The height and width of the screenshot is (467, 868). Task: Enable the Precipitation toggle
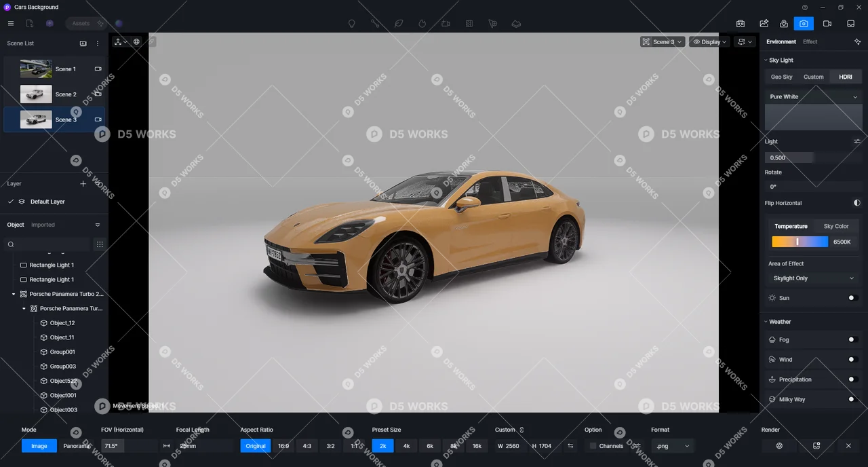853,379
